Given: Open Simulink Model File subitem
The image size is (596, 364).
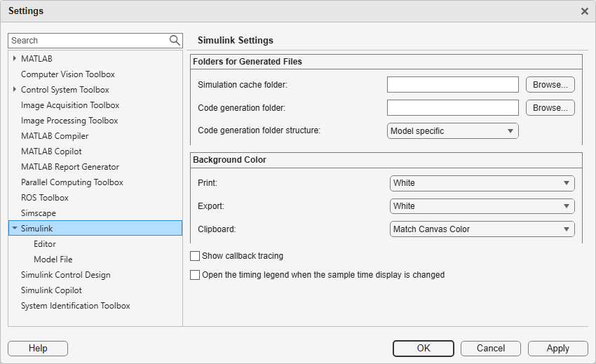Looking at the screenshot, I should [53, 259].
